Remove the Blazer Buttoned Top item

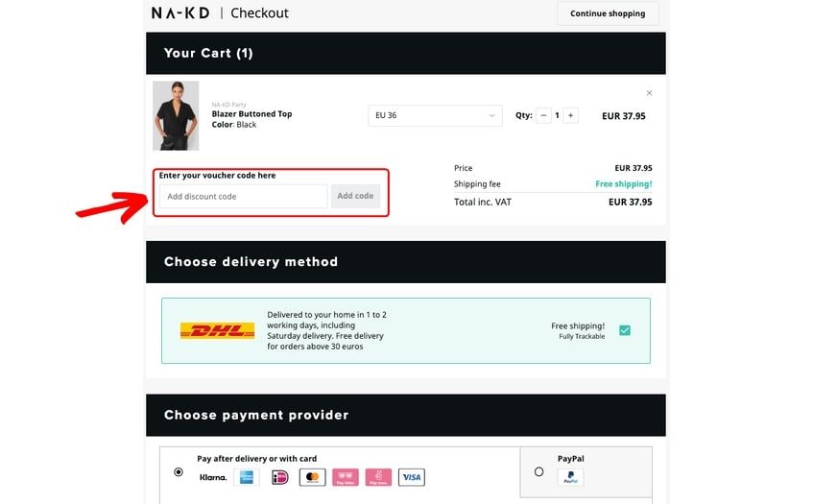pyautogui.click(x=650, y=93)
